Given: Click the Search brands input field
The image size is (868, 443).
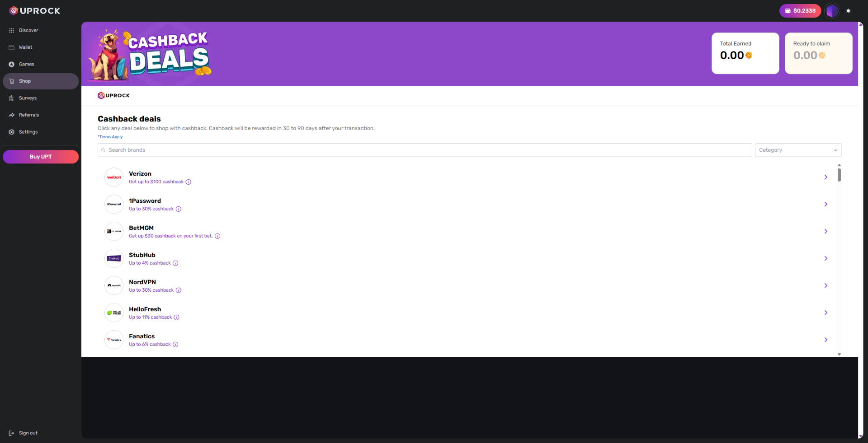Looking at the screenshot, I should (425, 150).
